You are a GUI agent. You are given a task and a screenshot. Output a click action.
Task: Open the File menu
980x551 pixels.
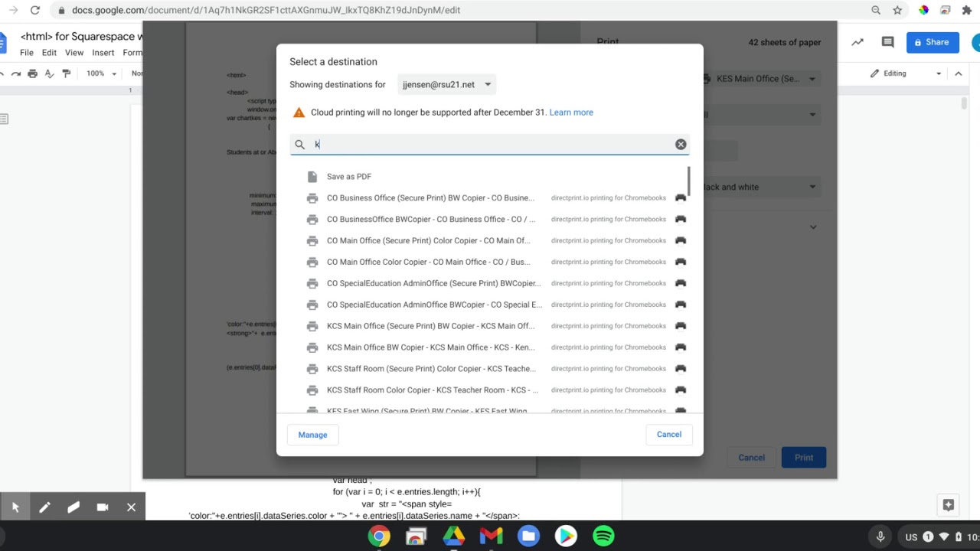click(x=27, y=53)
